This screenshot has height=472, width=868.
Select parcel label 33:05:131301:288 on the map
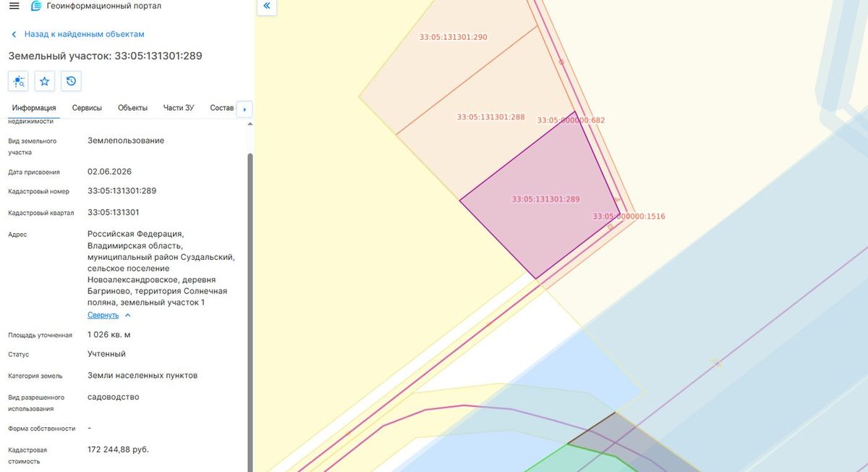(491, 117)
